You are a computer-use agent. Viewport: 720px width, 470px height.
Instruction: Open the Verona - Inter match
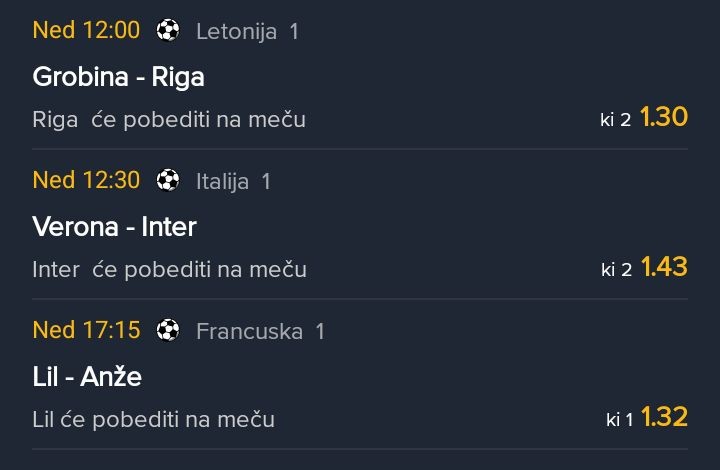[x=114, y=227]
